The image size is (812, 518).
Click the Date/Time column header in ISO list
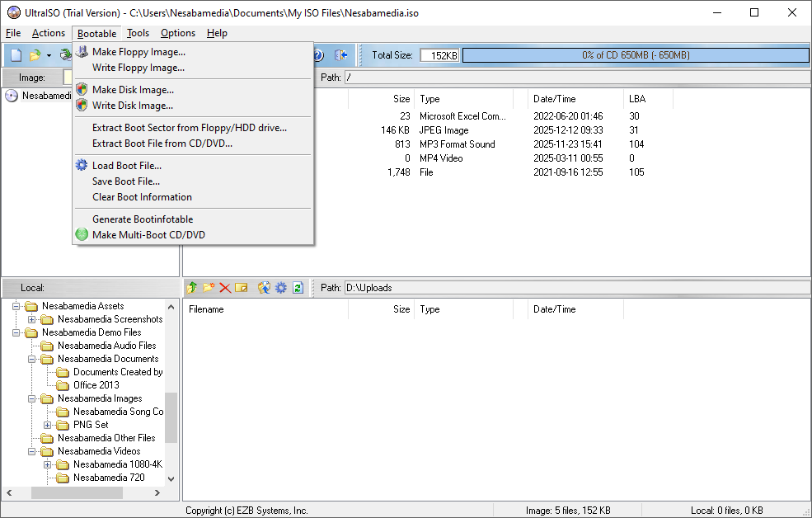(554, 99)
